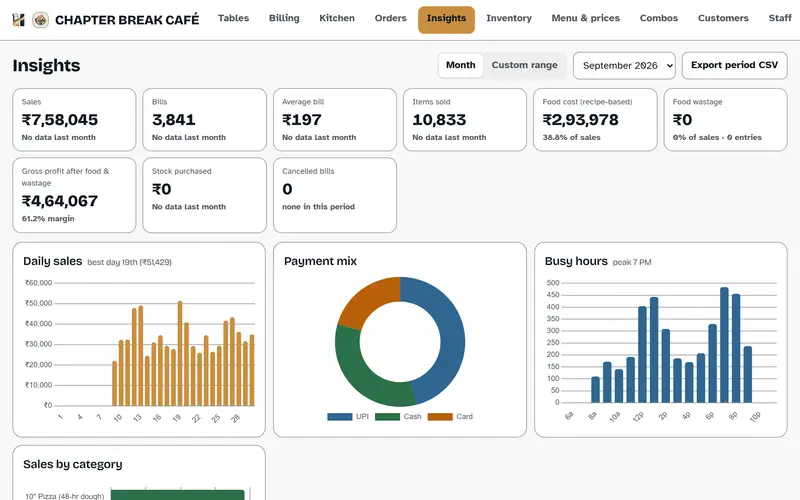This screenshot has height=500, width=800.
Task: Click Export period CSV button
Action: pyautogui.click(x=734, y=65)
